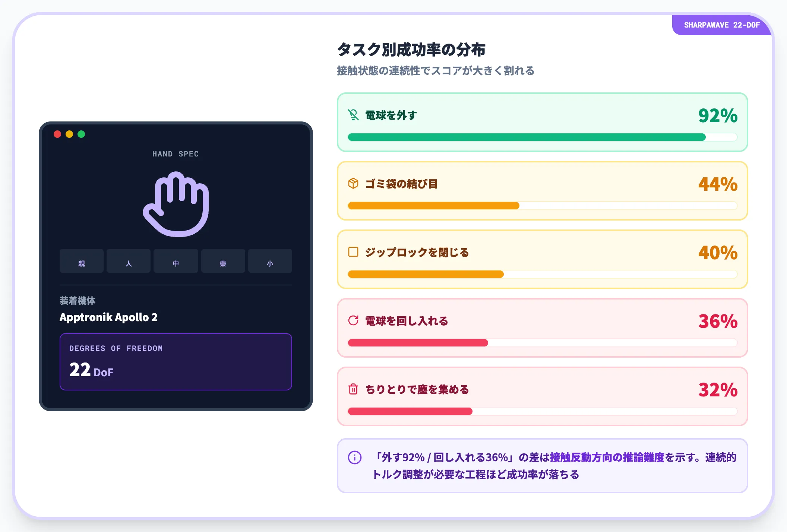The image size is (787, 532).
Task: Click the square icon beside ジップロックを閉じる
Action: 353,252
